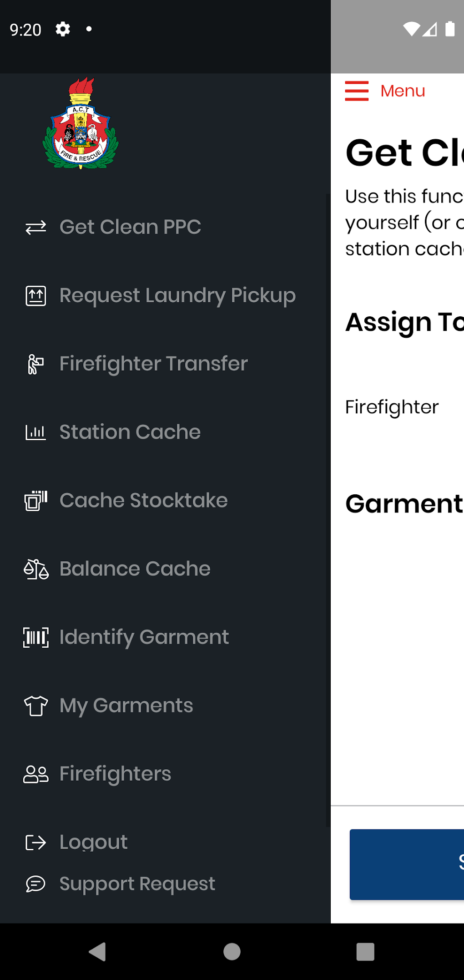464x980 pixels.
Task: Open the Cache Stocktake menu entry
Action: (x=143, y=501)
